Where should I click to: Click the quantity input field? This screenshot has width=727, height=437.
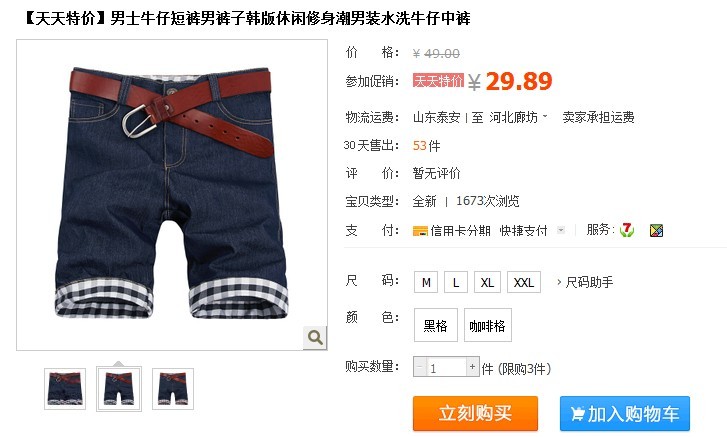446,367
